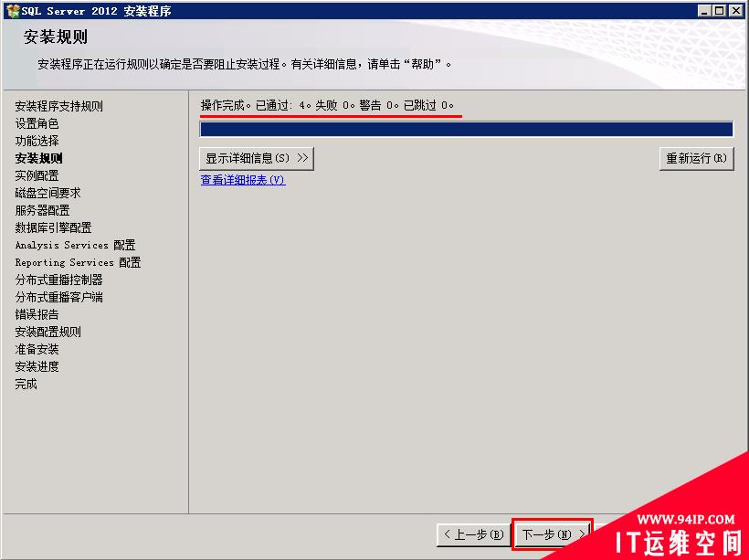Select the 安装进度 step in the sidebar

point(37,366)
